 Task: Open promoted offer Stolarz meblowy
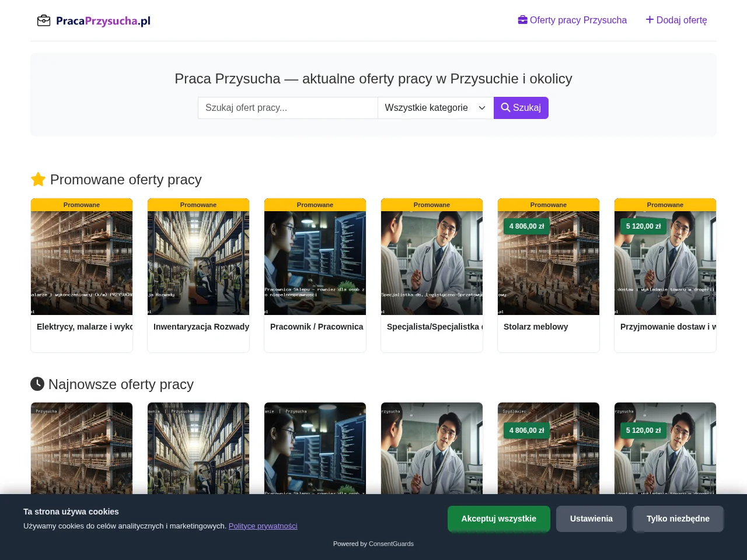pos(536,327)
